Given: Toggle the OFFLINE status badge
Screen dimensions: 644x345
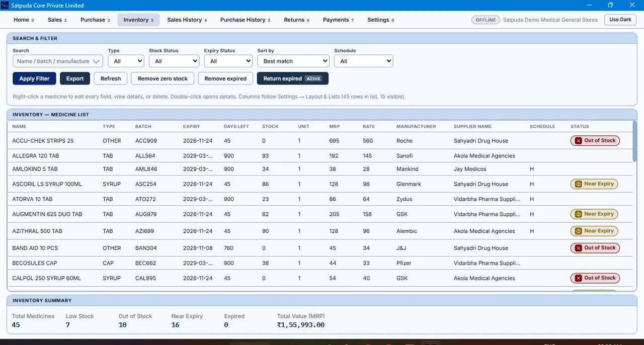Looking at the screenshot, I should (x=486, y=20).
